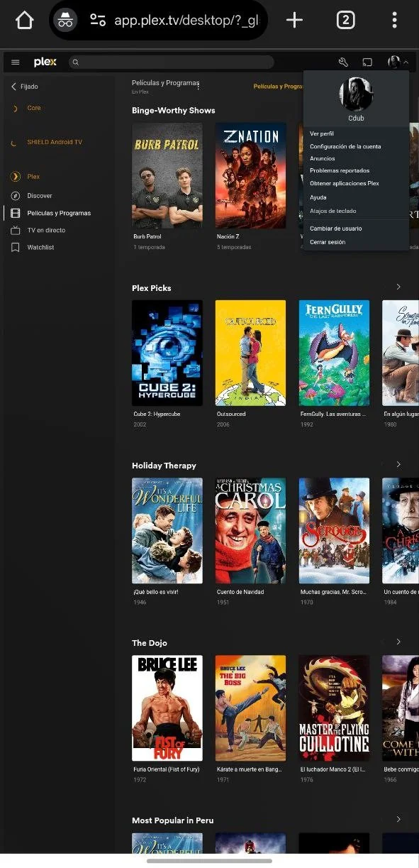The image size is (419, 868).
Task: Click the browser home icon
Action: tap(24, 20)
